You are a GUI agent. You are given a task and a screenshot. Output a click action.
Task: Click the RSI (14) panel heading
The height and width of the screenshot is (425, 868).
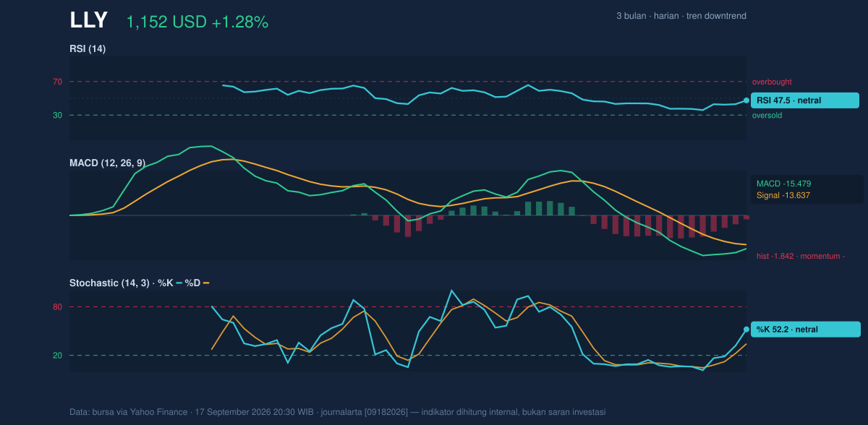click(x=88, y=48)
